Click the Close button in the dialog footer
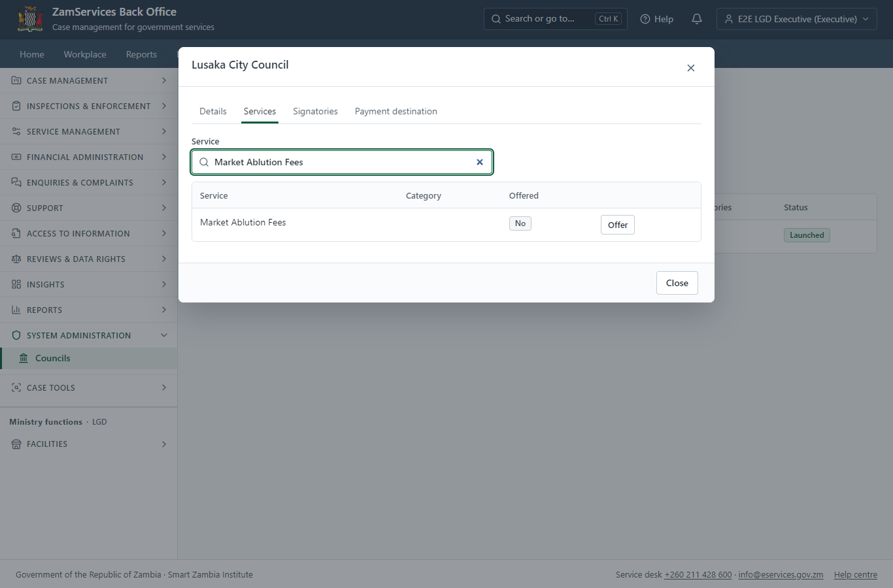This screenshot has height=588, width=893. tap(677, 283)
